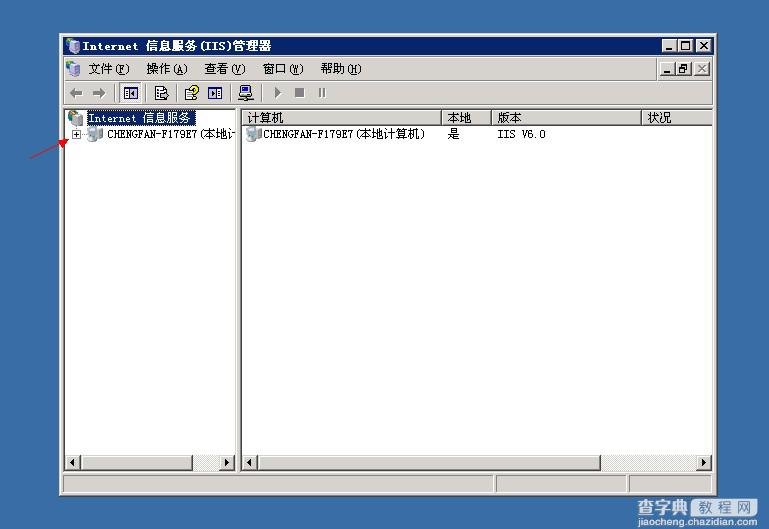Click the computer icon in the list row
Image resolution: width=769 pixels, height=529 pixels.
coord(253,134)
